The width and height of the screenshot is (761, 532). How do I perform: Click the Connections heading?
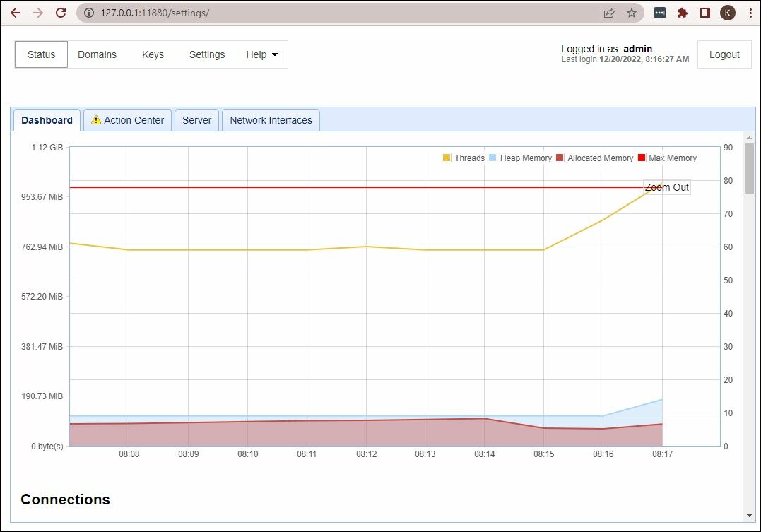[66, 499]
